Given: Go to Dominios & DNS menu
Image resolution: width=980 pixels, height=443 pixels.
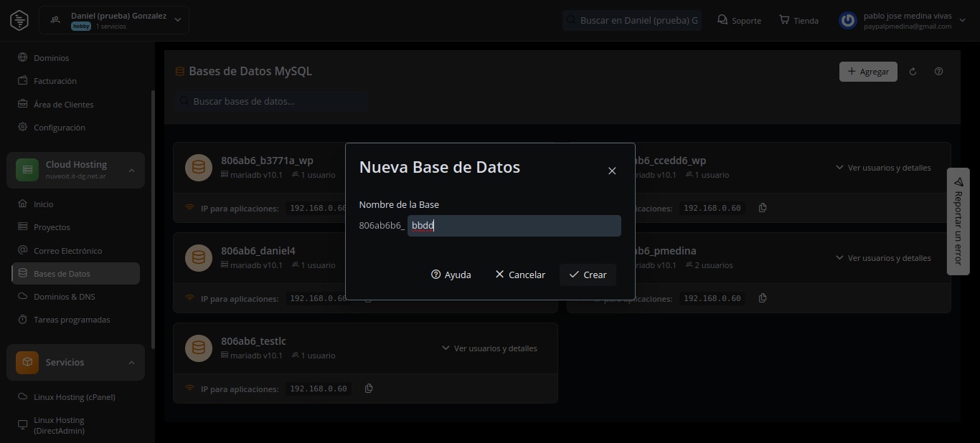Looking at the screenshot, I should (x=64, y=297).
